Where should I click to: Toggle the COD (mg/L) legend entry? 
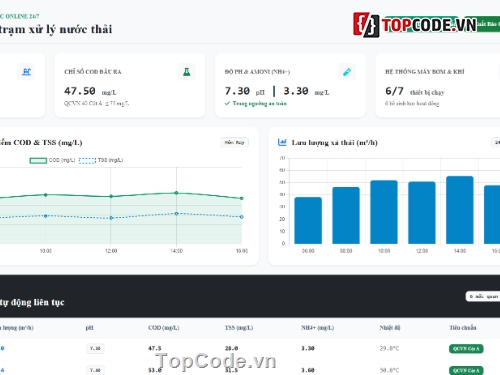52,160
